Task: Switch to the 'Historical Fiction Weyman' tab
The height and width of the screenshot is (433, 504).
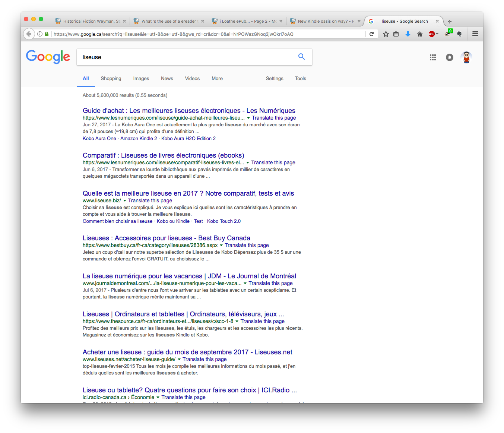Action: [x=91, y=21]
